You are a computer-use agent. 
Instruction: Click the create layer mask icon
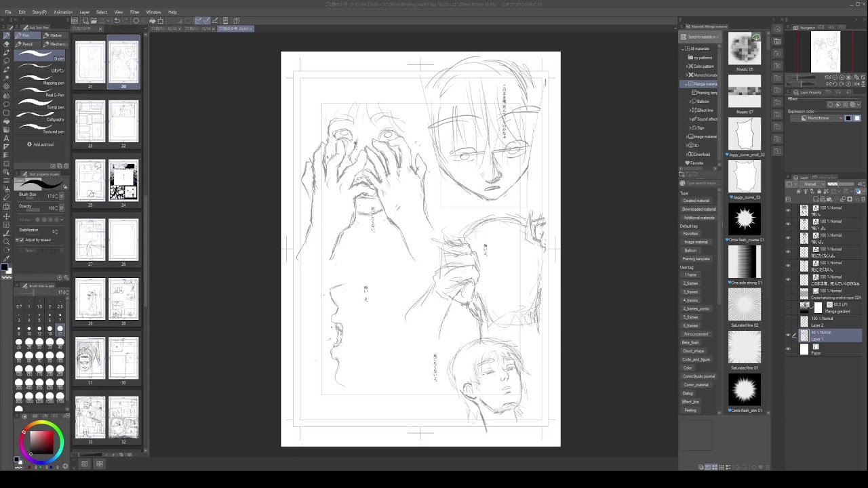[850, 199]
